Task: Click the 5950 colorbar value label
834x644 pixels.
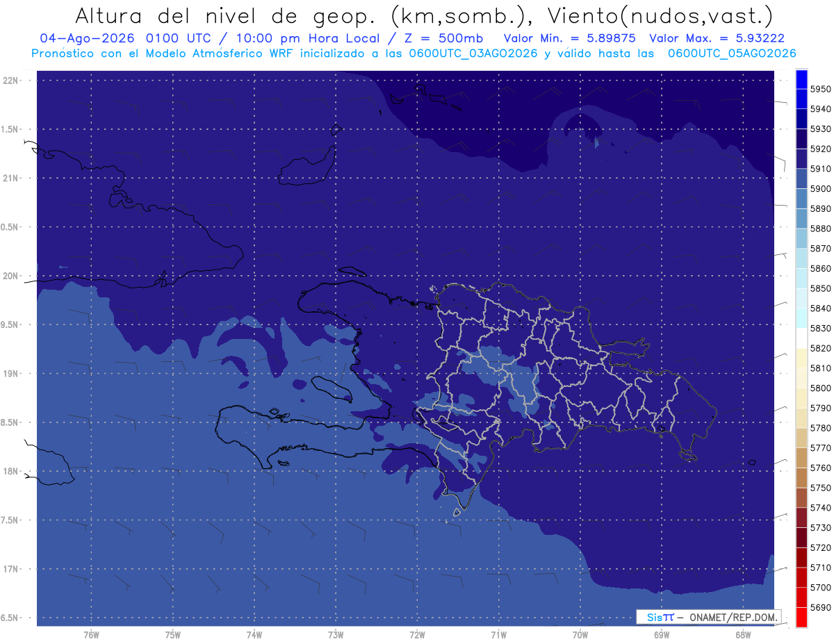Action: (x=820, y=89)
